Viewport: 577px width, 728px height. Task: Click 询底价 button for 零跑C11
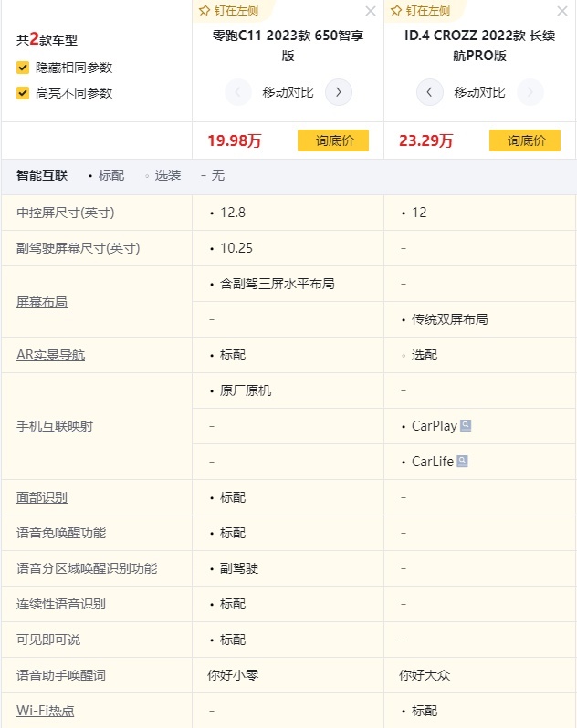click(333, 140)
